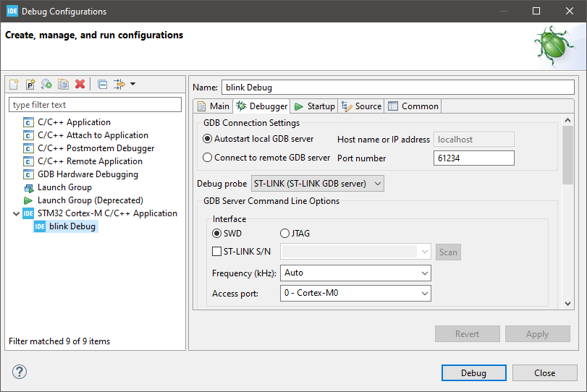Open the Frequency (kHz) dropdown
Screen dimensions: 587x392
355,273
